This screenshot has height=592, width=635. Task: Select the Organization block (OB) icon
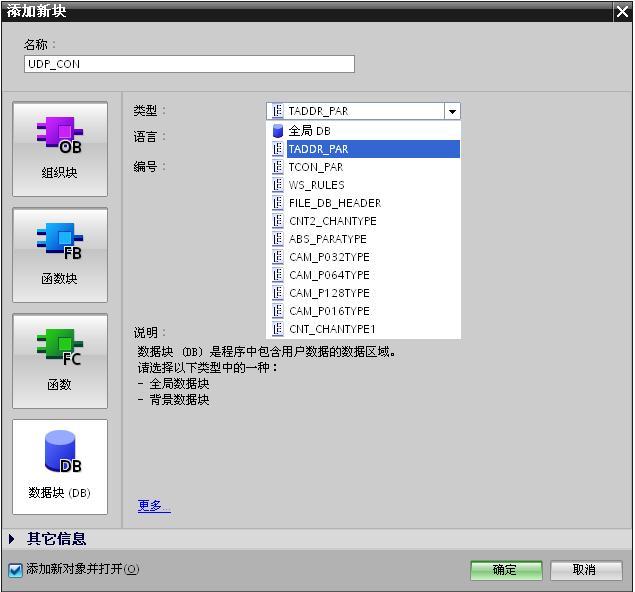pyautogui.click(x=60, y=149)
